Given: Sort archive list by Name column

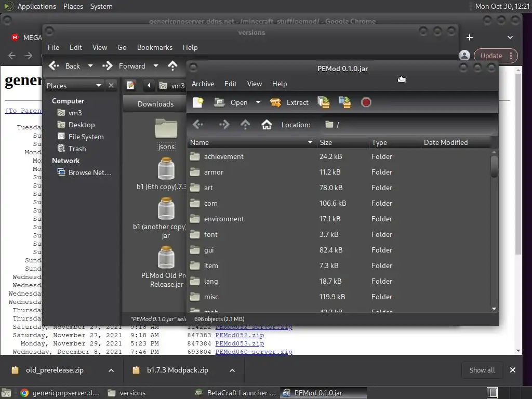Looking at the screenshot, I should coord(251,142).
